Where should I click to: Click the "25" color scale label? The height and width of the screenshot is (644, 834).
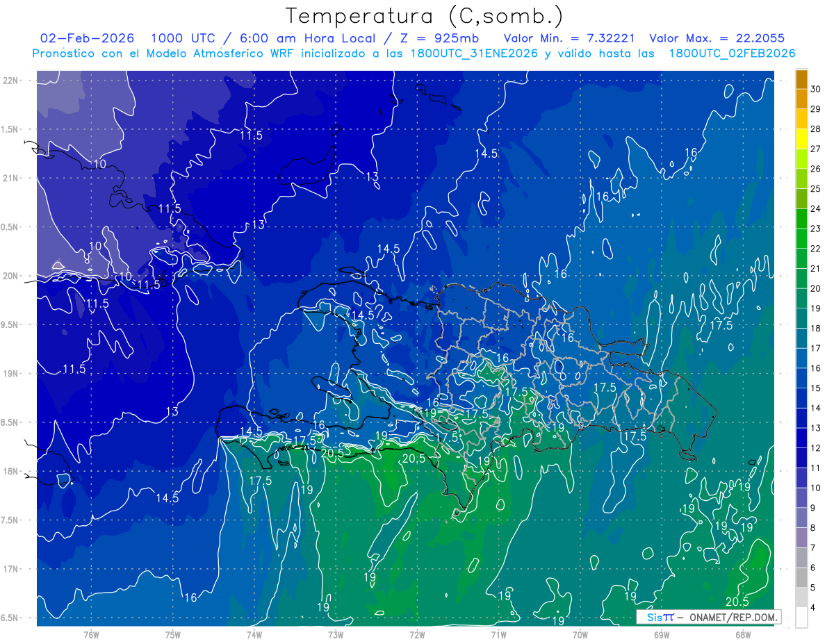point(816,188)
